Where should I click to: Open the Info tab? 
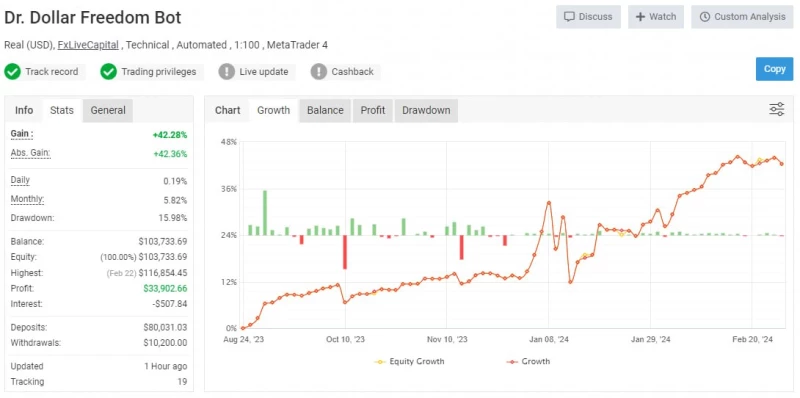click(x=24, y=110)
